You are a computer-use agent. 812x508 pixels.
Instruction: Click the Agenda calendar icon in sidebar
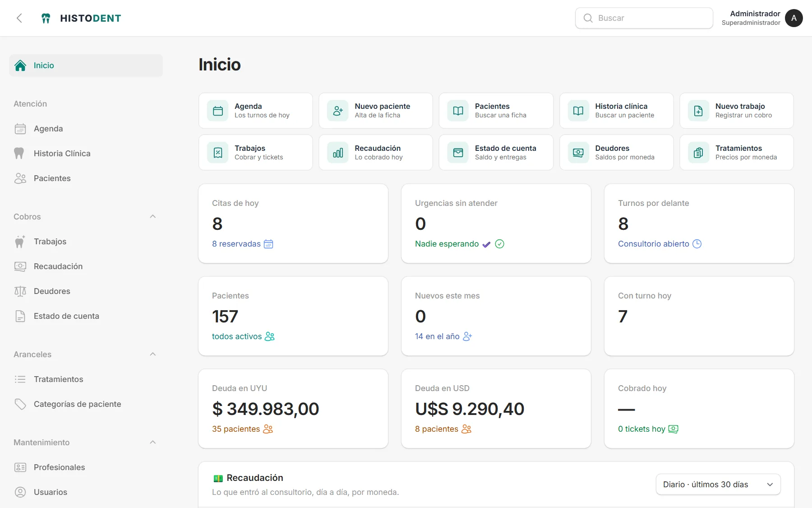click(x=20, y=129)
